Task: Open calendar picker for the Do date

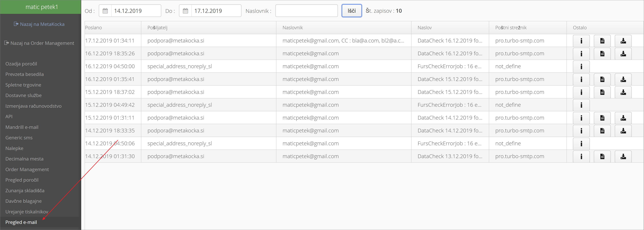Action: pyautogui.click(x=185, y=11)
